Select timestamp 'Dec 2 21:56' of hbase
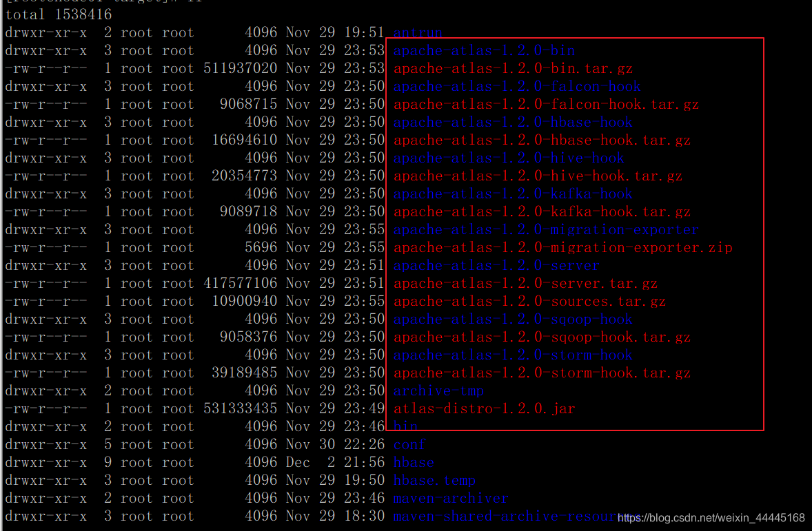Viewport: 812px width, 531px height. [335, 463]
